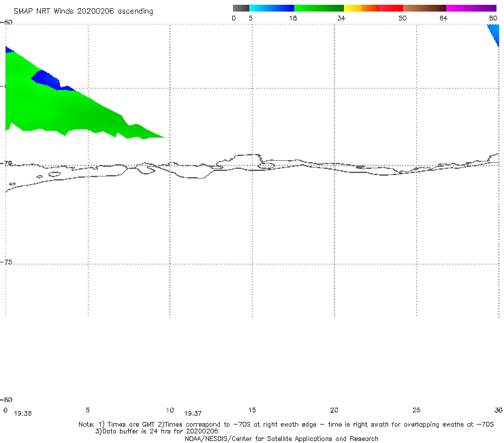Click the color bar label '34'
The width and height of the screenshot is (504, 443).
pyautogui.click(x=341, y=18)
